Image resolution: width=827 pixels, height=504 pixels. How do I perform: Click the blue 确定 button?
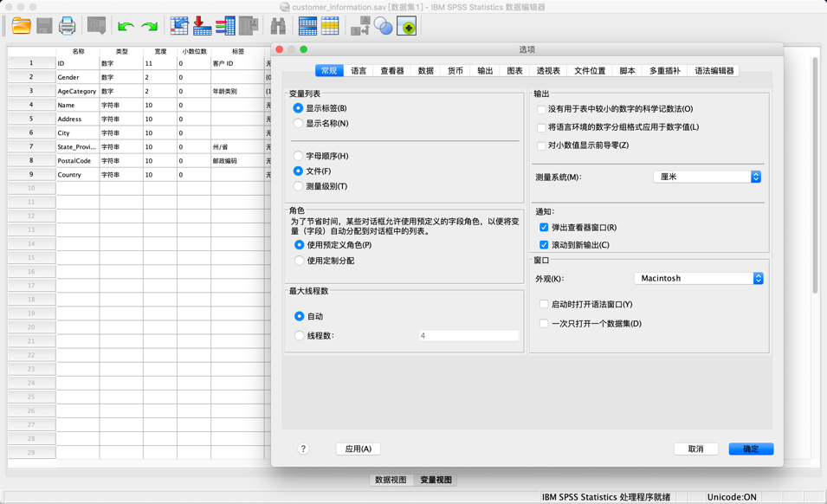pyautogui.click(x=751, y=449)
